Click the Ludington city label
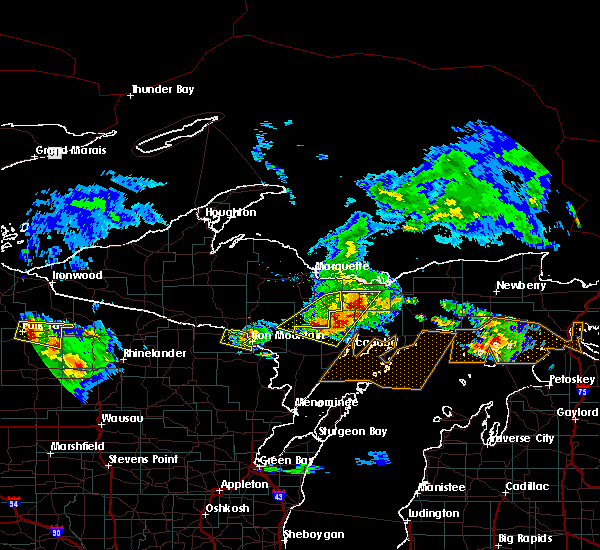600x550 pixels. pyautogui.click(x=434, y=513)
